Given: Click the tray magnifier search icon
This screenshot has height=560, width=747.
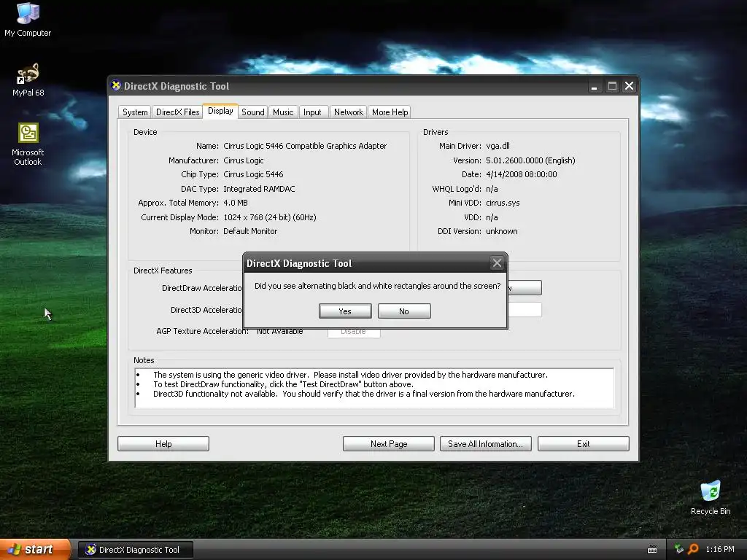Looking at the screenshot, I should pos(693,549).
